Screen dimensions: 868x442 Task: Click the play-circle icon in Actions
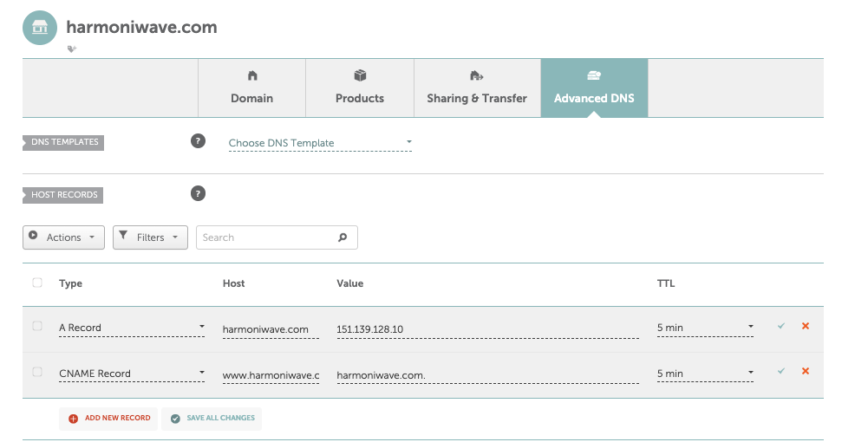33,235
